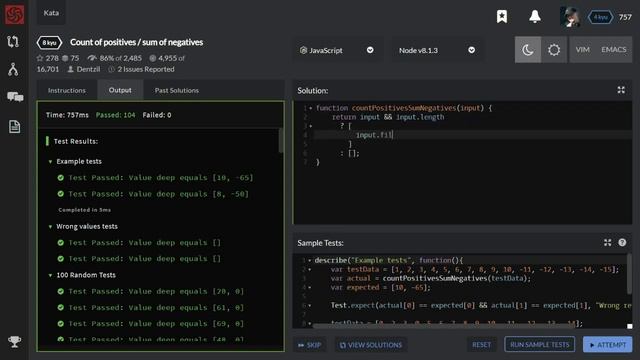Select the Output tab
640x360 pixels.
120,90
